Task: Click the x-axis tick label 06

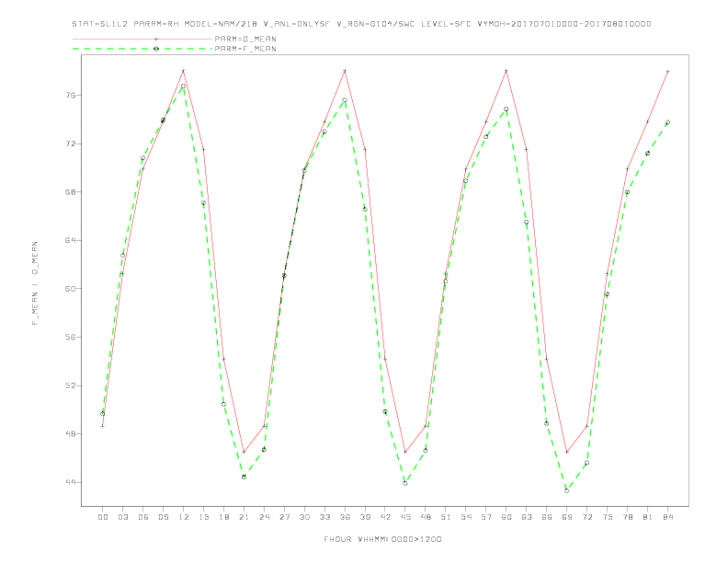Action: (143, 517)
